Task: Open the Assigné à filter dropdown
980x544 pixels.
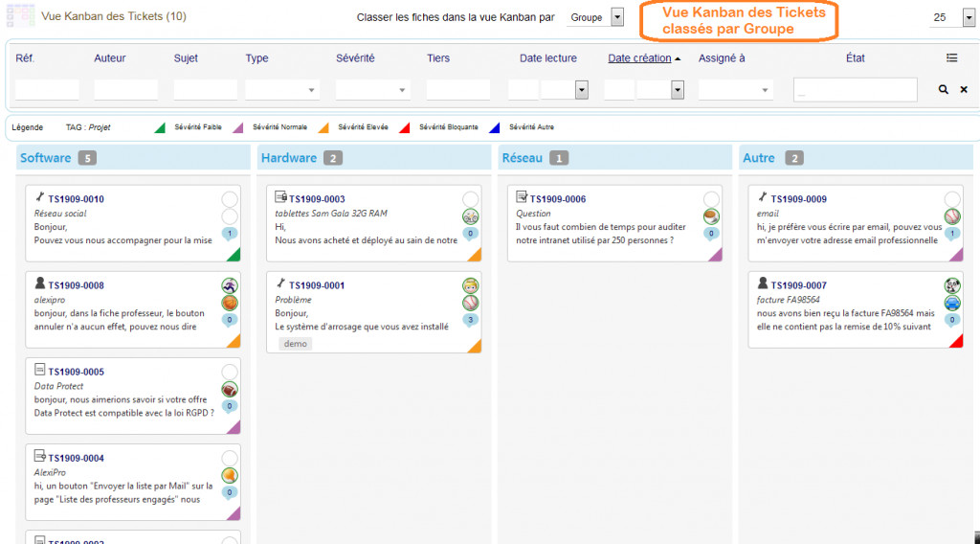Action: [735, 90]
